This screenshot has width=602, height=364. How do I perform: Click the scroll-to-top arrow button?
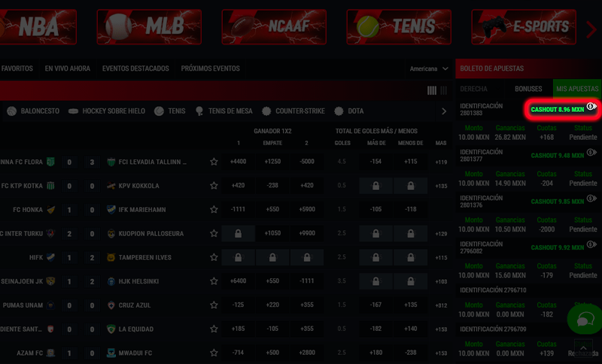pos(583,348)
